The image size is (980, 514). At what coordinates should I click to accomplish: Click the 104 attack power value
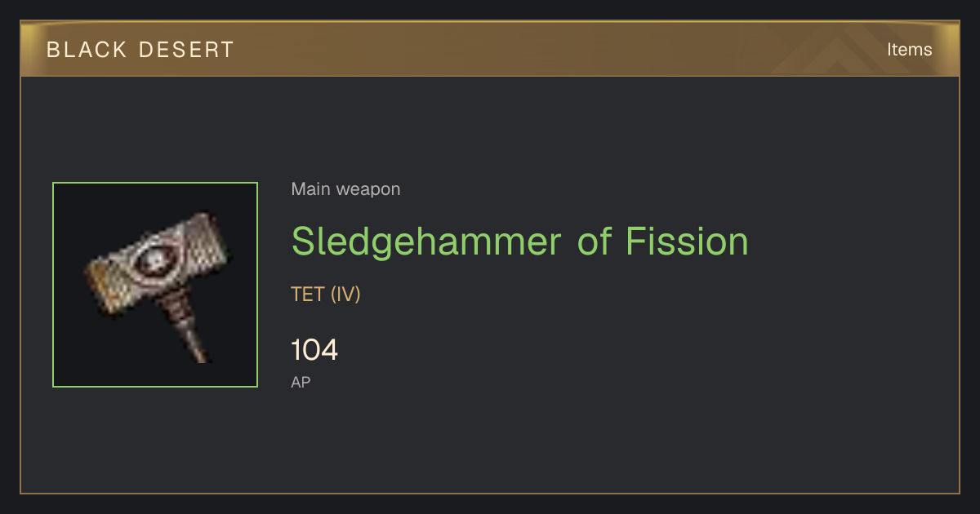coord(314,350)
